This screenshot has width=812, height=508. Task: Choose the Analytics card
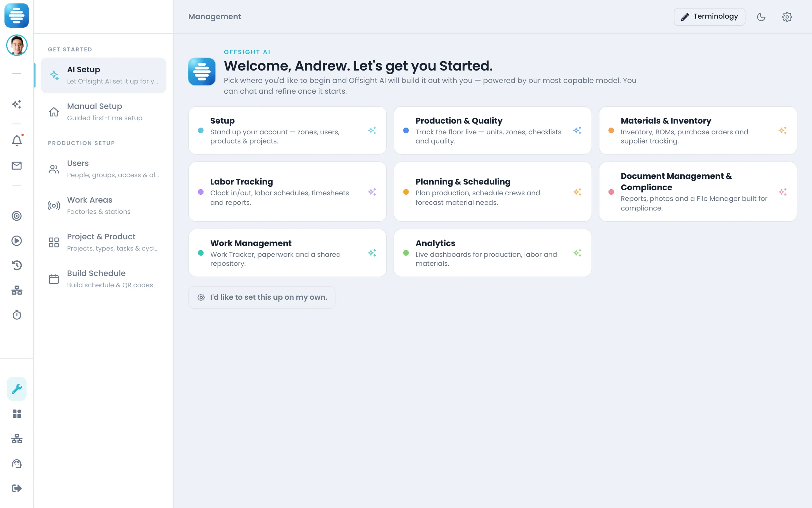493,253
